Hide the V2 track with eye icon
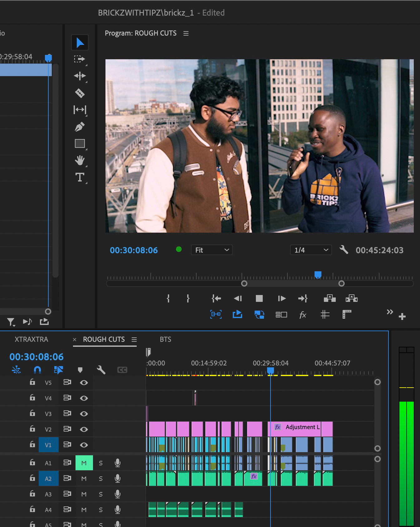Viewport: 420px width, 527px height. pos(84,429)
